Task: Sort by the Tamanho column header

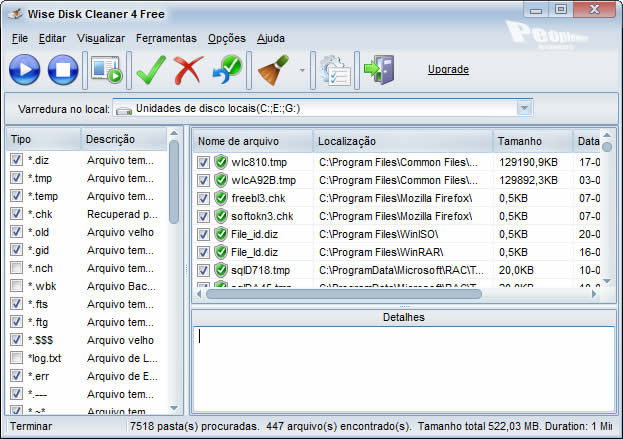Action: (532, 140)
